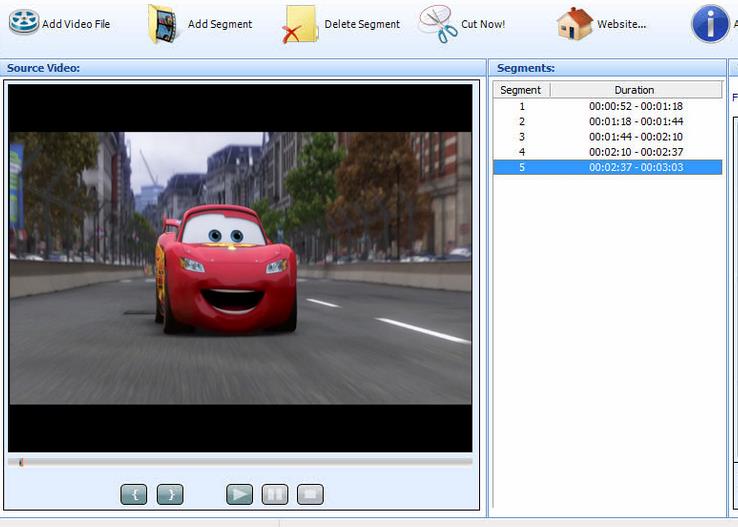Stop the video playback
This screenshot has height=527, width=738.
pyautogui.click(x=310, y=494)
